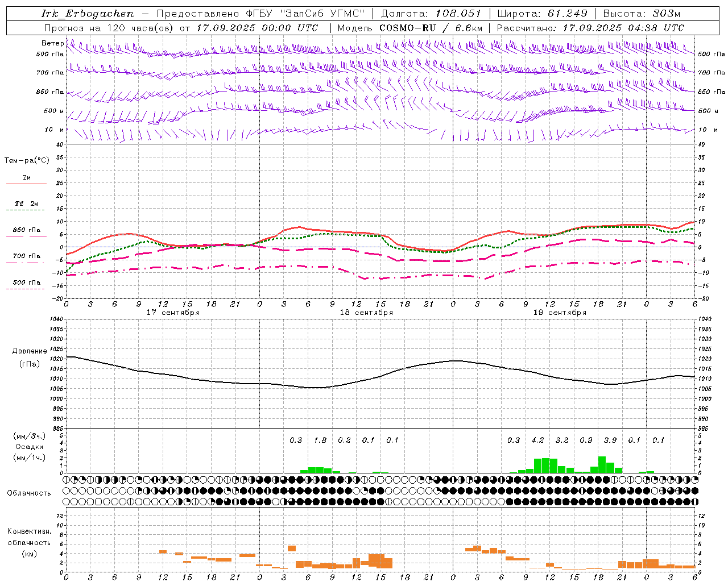The height and width of the screenshot is (582, 728).
Task: Click the 'Td 2м' dew point legend label
Action: point(27,203)
